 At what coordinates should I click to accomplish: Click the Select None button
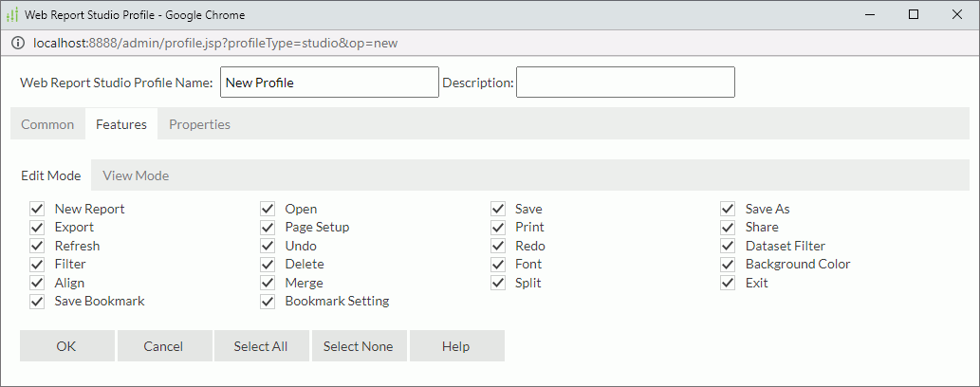coord(358,346)
